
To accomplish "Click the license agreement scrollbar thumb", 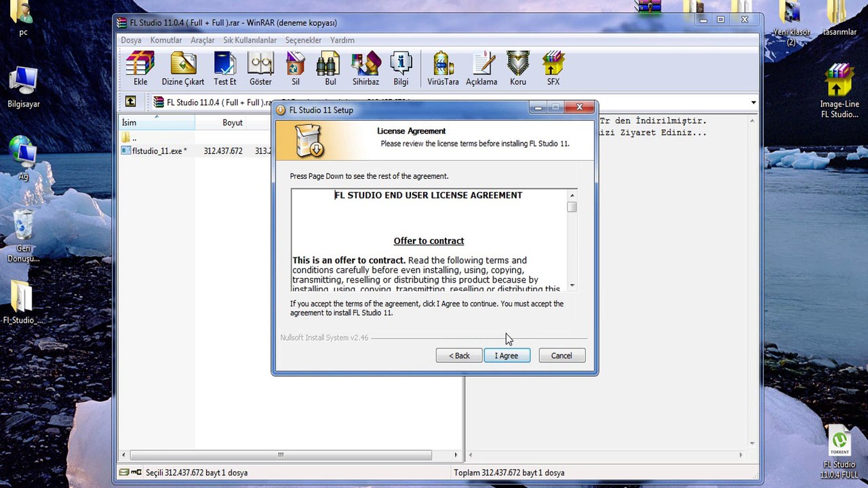I will pyautogui.click(x=572, y=207).
